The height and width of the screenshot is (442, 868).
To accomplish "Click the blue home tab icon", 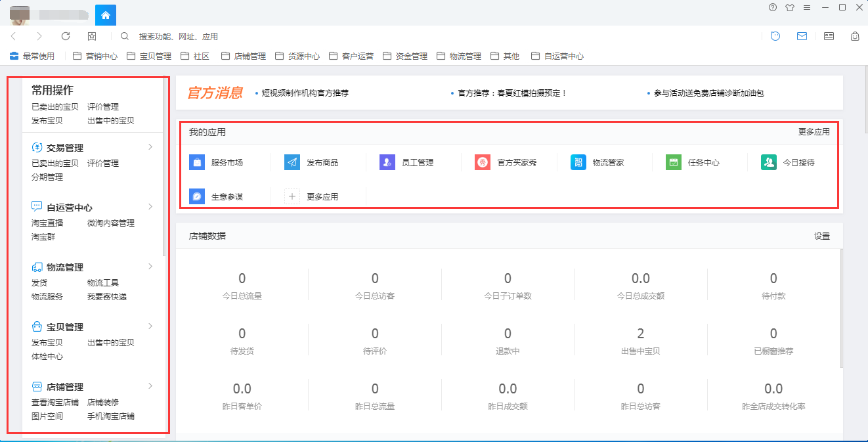I will click(106, 14).
